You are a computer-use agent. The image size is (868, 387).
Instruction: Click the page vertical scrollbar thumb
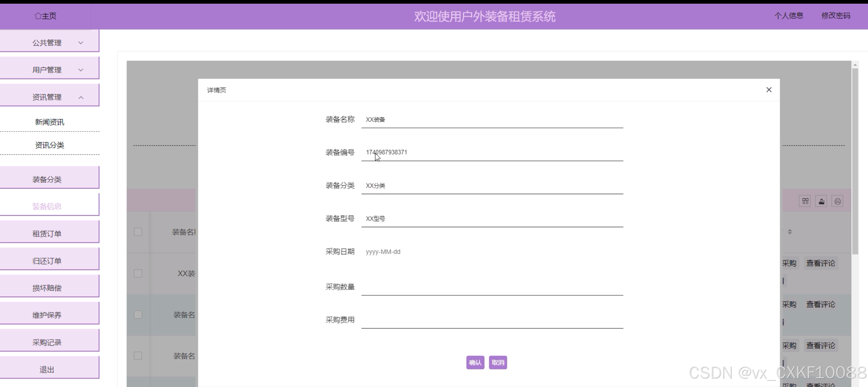click(x=855, y=161)
